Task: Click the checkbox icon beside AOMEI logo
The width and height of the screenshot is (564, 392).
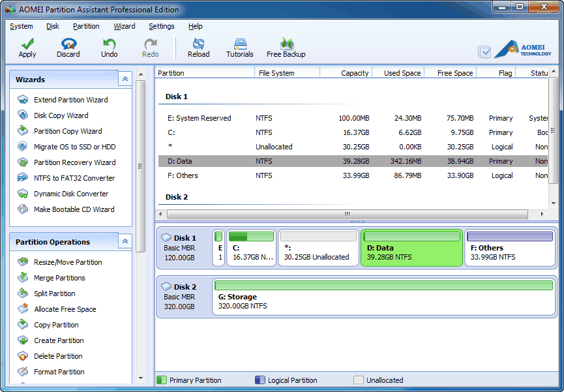Action: point(484,52)
